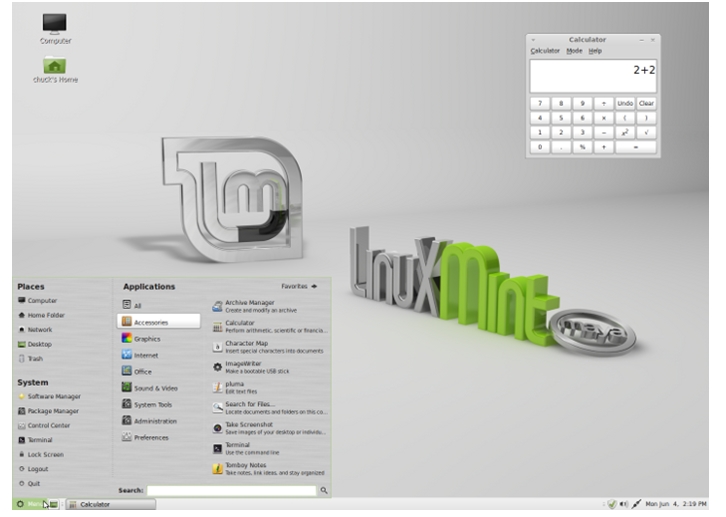The height and width of the screenshot is (517, 726).
Task: Launch ImageWriter bootable USB tool
Action: [x=270, y=367]
